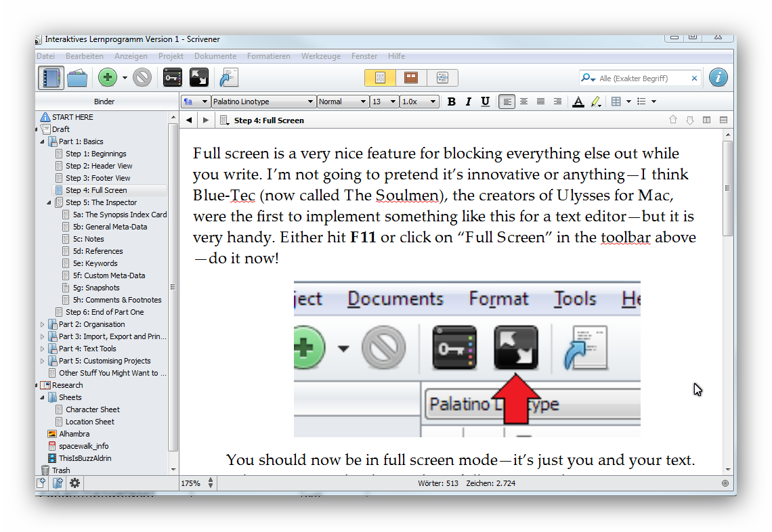The height and width of the screenshot is (532, 772).
Task: Open the 1.0x line spacing dropdown
Action: click(419, 102)
